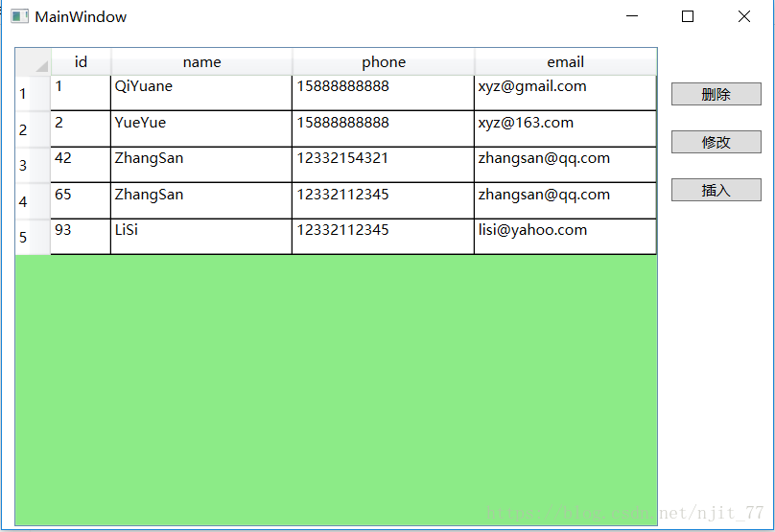
Task: Click the name column header
Action: [x=201, y=61]
